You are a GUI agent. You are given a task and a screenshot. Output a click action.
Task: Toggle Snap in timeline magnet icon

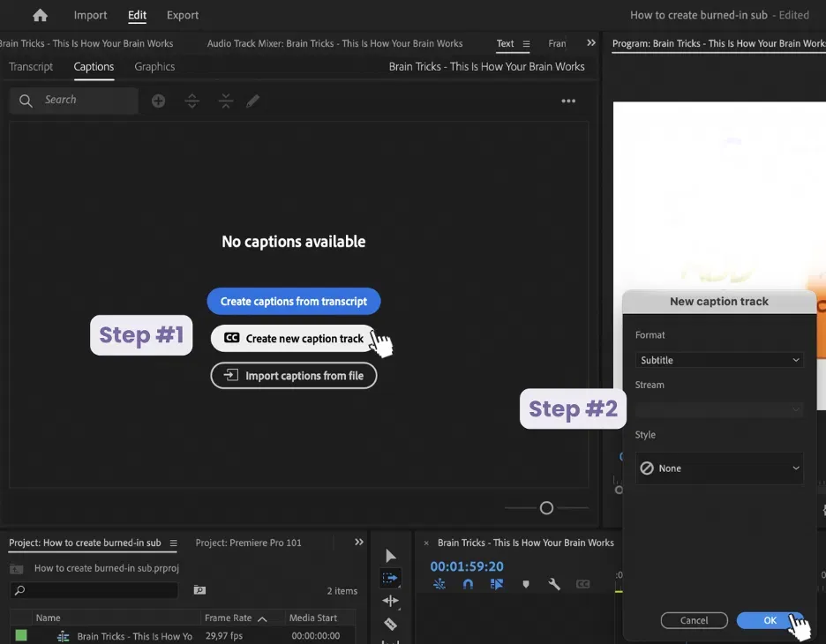(x=468, y=584)
